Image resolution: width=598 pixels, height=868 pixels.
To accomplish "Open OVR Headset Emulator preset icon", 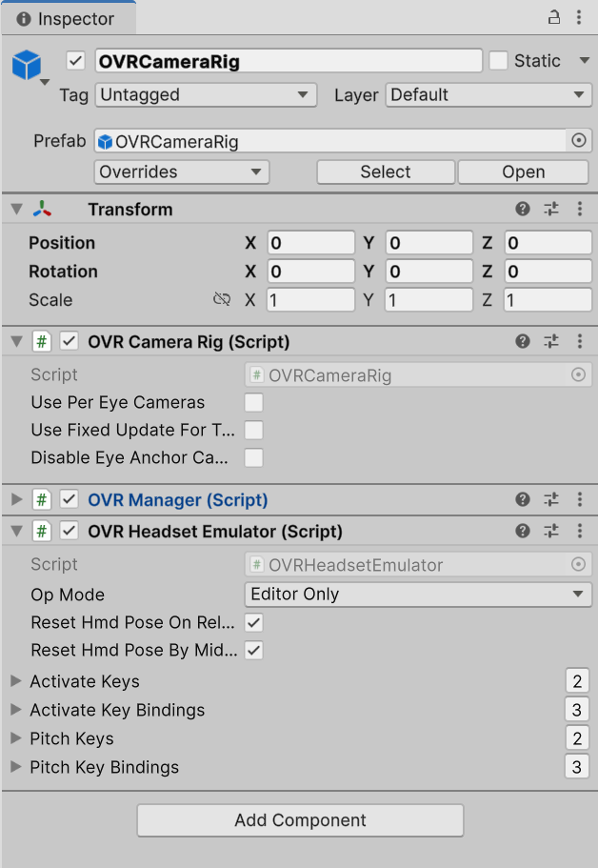I will click(551, 532).
